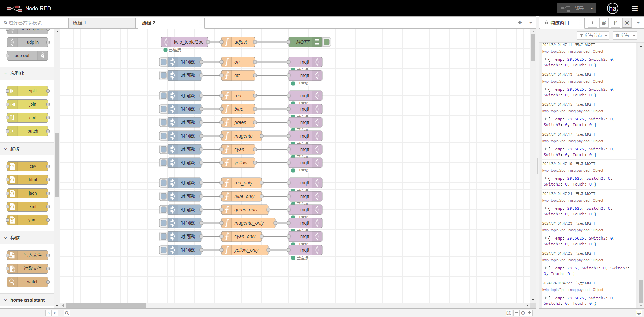Open debug in new window icon
The height and width of the screenshot is (317, 644).
pos(639,313)
